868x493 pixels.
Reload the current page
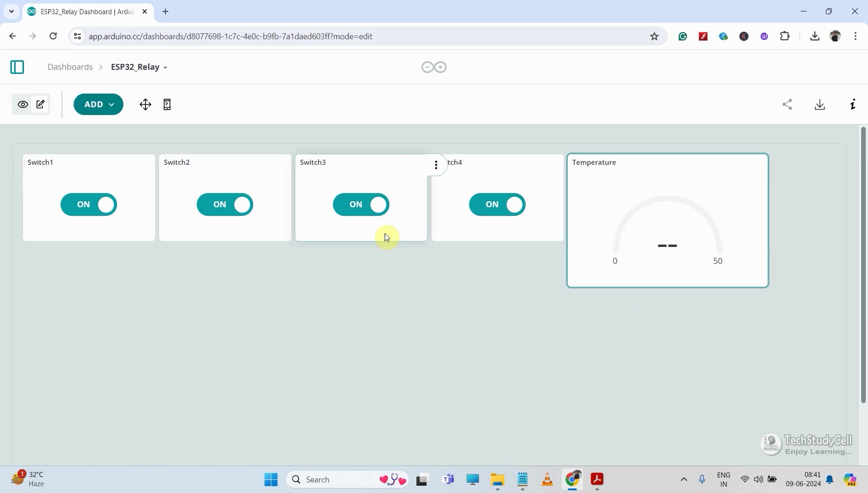click(53, 36)
